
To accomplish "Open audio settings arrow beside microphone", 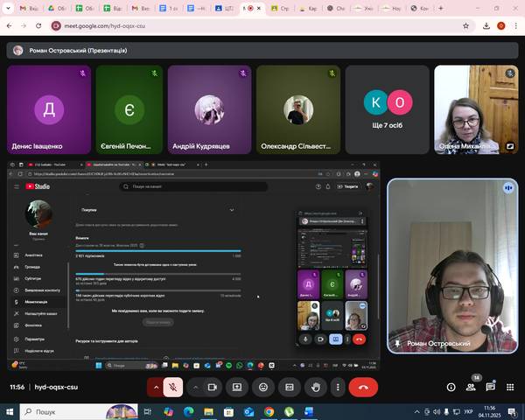I will click(157, 387).
